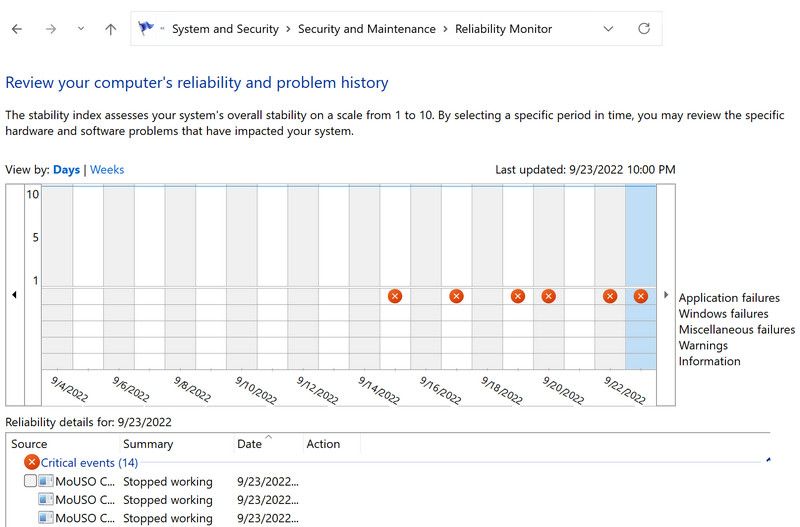The height and width of the screenshot is (527, 800).
Task: Refresh the Reliability Monitor page
Action: [644, 29]
